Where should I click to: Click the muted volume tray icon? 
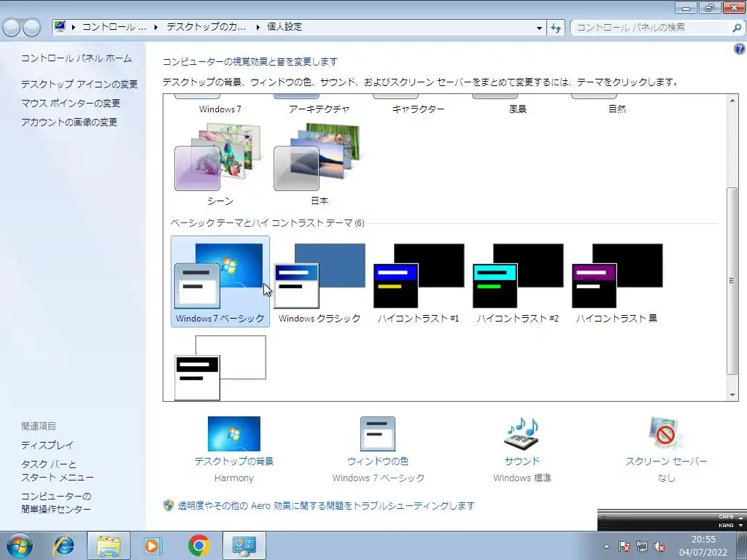pos(659,546)
